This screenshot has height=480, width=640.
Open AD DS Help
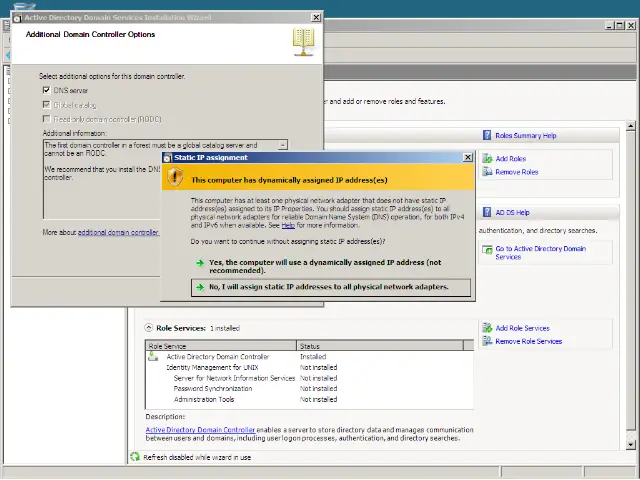[512, 213]
